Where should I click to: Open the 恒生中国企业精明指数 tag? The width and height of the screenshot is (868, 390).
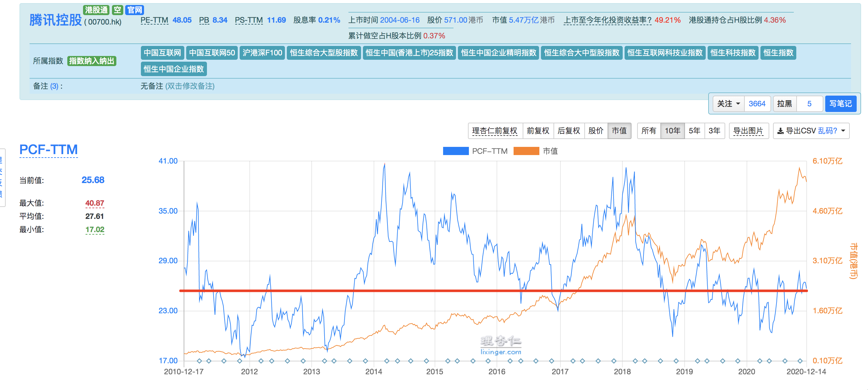(498, 53)
